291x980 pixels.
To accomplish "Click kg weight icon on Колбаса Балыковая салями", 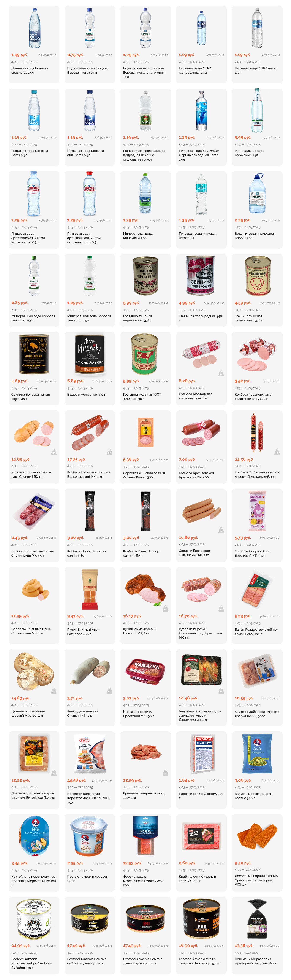I will [109, 452].
